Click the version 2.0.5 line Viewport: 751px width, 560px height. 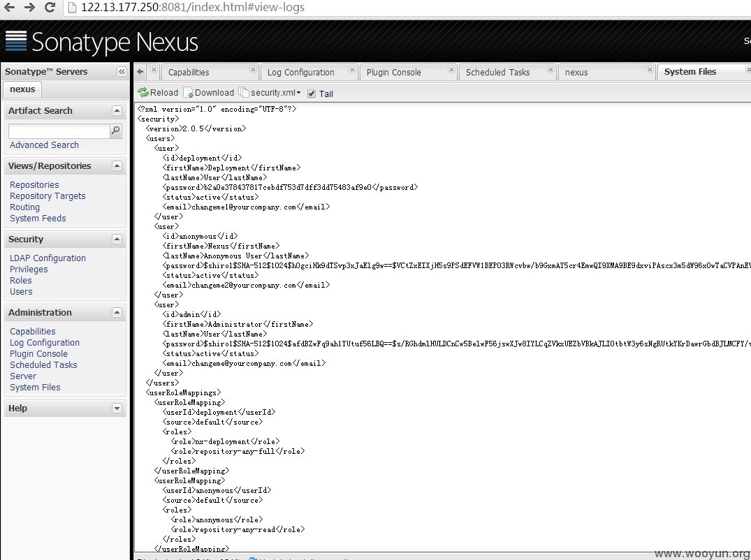coord(196,128)
